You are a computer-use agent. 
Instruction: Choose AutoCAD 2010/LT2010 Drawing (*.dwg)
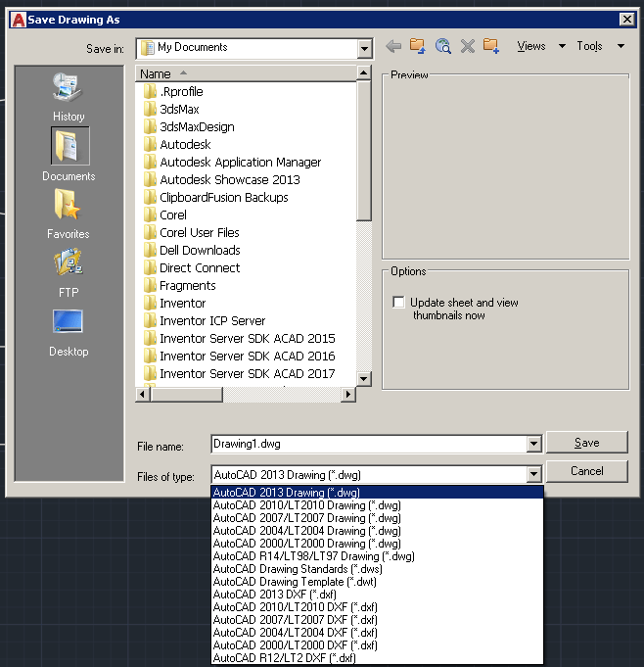377,505
